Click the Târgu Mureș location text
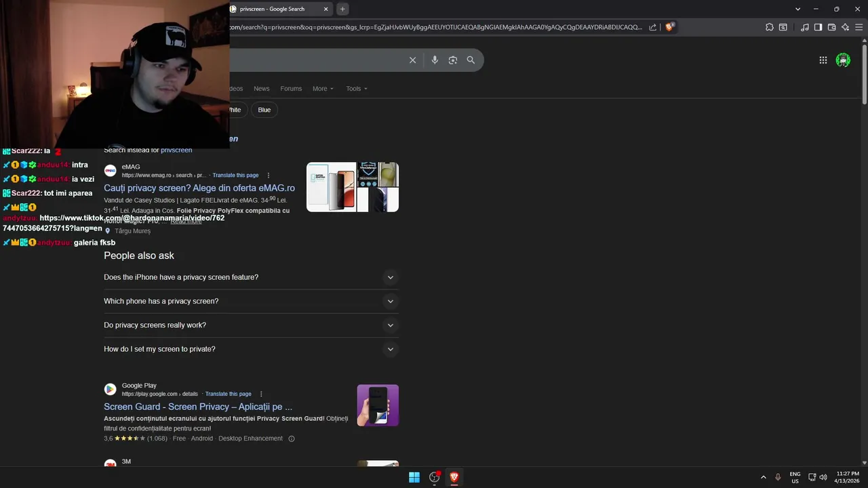The height and width of the screenshot is (488, 868). (x=133, y=231)
